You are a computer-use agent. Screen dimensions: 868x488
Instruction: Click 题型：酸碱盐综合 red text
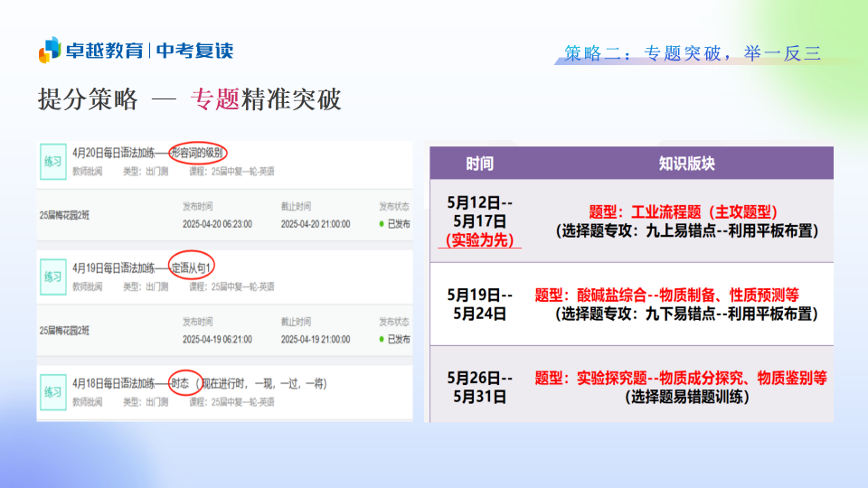pyautogui.click(x=667, y=295)
